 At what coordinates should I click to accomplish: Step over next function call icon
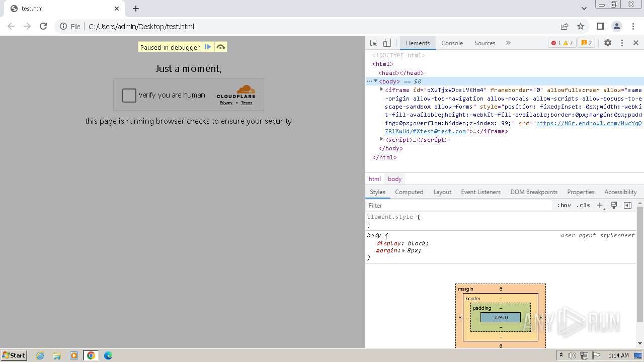click(220, 47)
